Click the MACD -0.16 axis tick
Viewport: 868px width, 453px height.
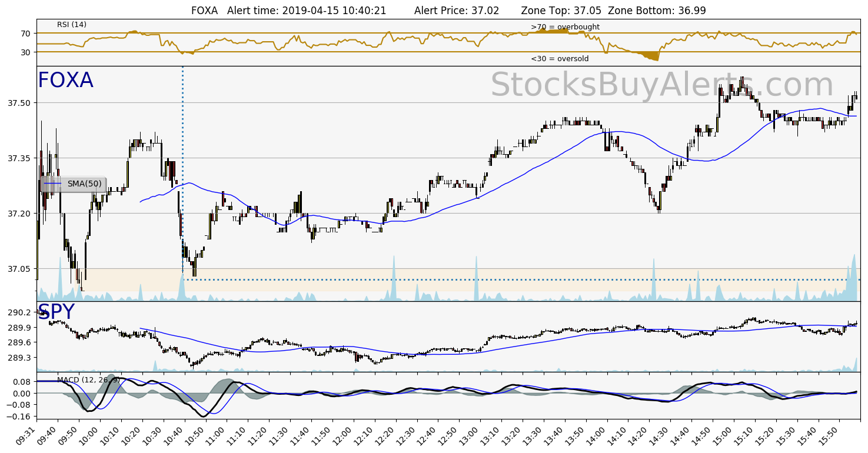click(x=19, y=417)
